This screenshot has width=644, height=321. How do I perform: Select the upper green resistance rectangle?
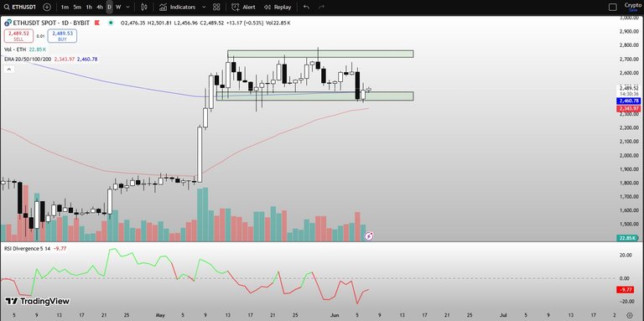click(x=320, y=54)
